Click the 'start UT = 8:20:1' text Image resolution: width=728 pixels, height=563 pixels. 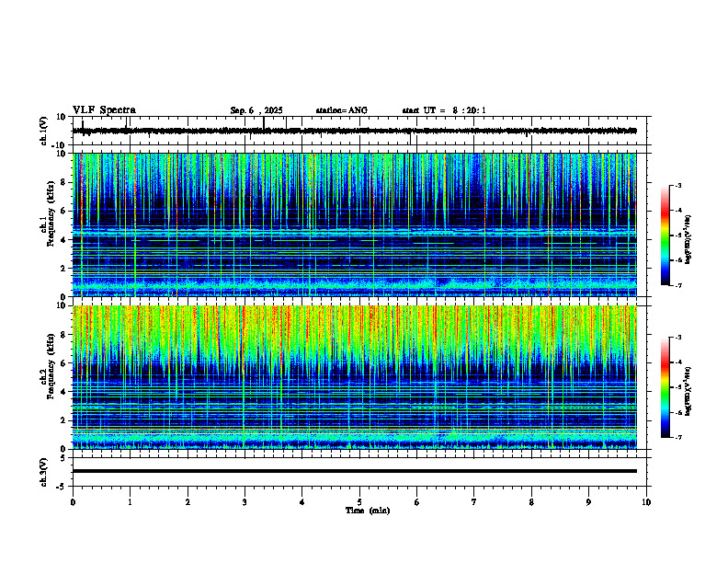click(x=444, y=110)
